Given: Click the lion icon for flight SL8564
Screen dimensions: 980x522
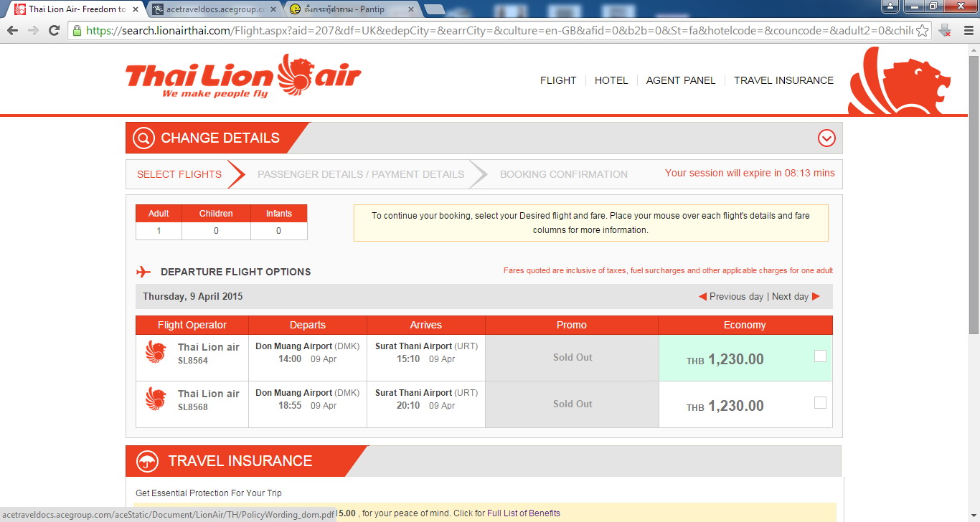Looking at the screenshot, I should [156, 351].
